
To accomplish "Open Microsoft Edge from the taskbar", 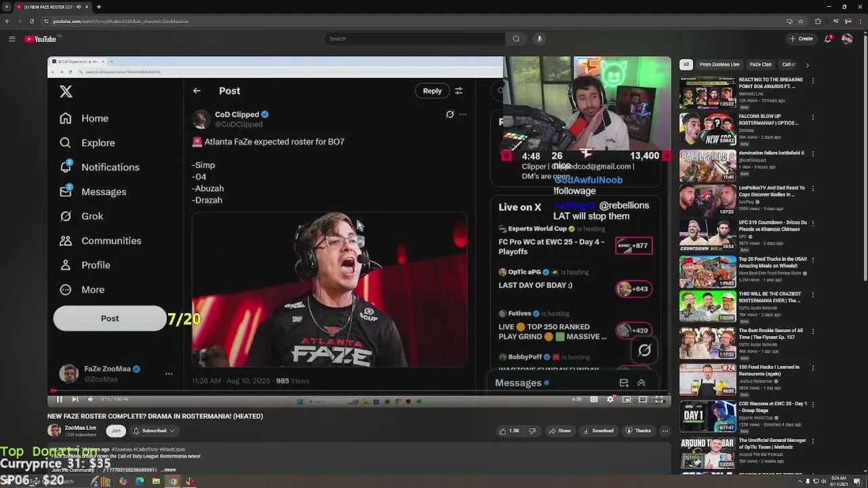I will [140, 482].
